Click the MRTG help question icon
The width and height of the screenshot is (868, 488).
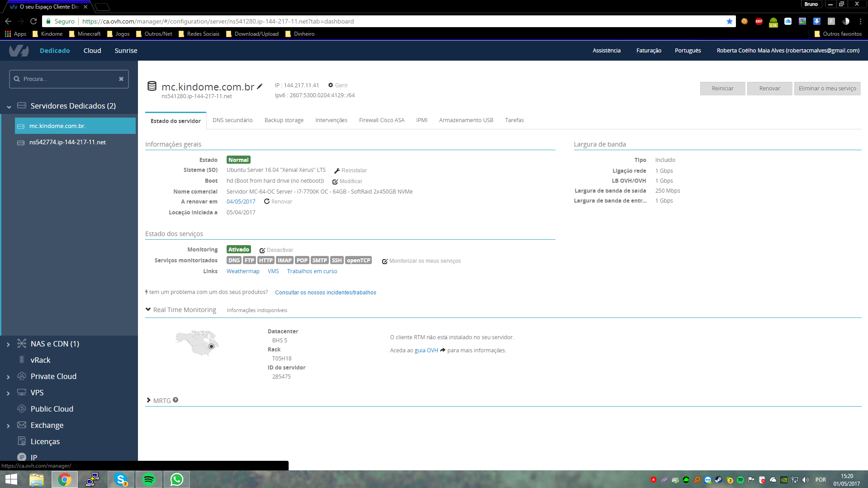point(175,400)
